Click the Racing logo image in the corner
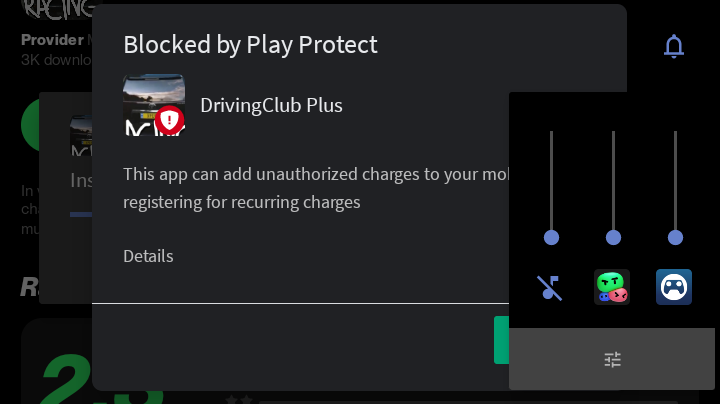 click(57, 10)
